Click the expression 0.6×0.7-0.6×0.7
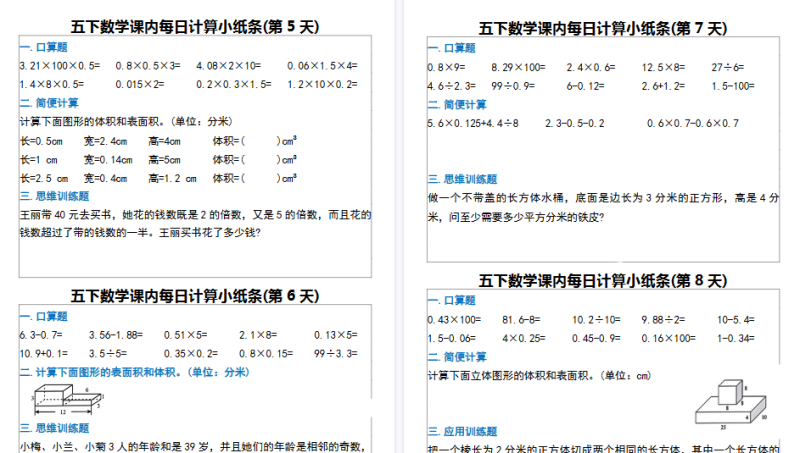The image size is (800, 453). [693, 123]
